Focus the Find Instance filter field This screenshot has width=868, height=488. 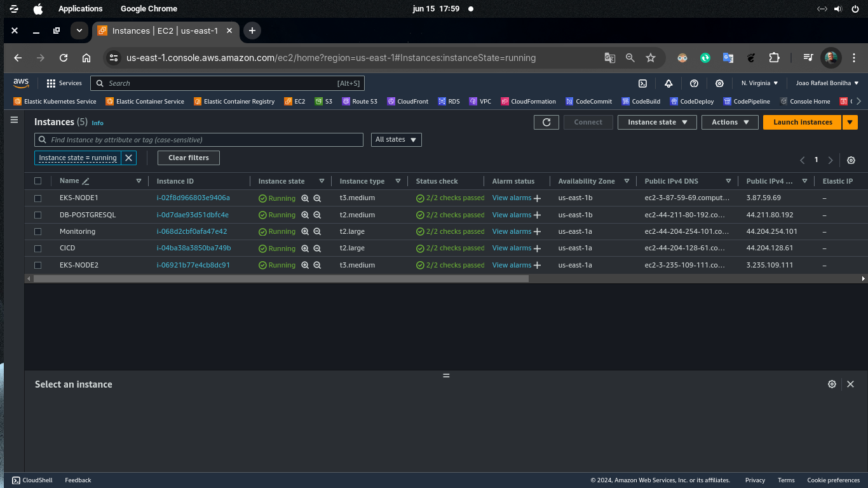click(x=199, y=140)
